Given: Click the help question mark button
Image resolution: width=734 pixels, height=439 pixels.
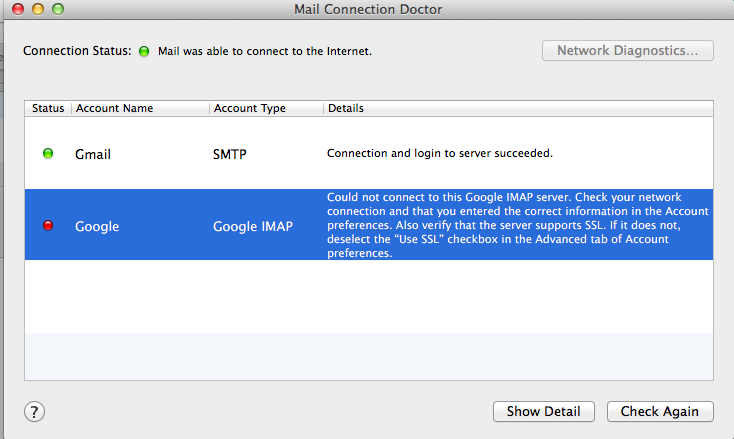Looking at the screenshot, I should coord(34,412).
